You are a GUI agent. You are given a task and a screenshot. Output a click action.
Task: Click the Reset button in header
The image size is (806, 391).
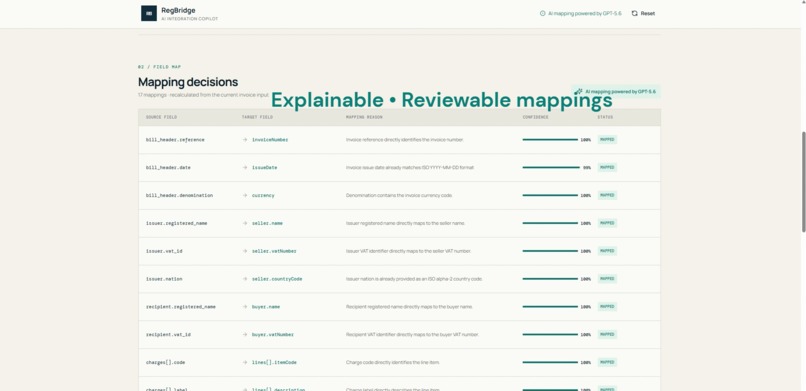[643, 13]
